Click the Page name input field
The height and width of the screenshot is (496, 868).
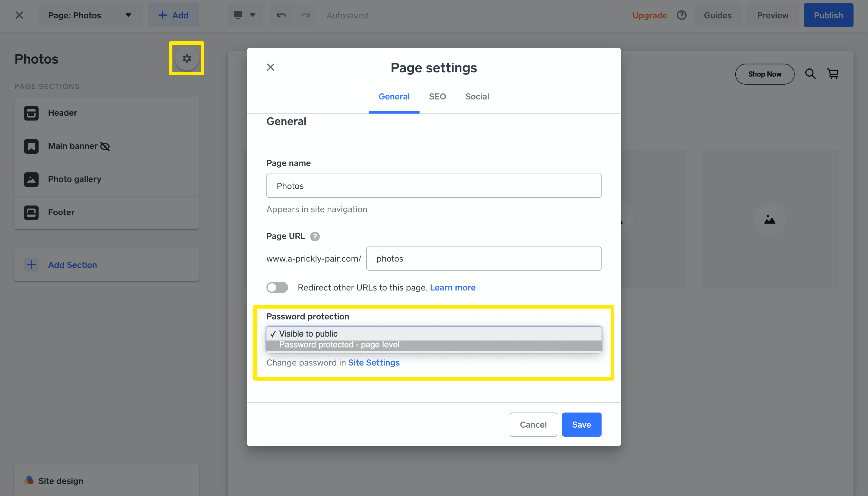pyautogui.click(x=433, y=186)
